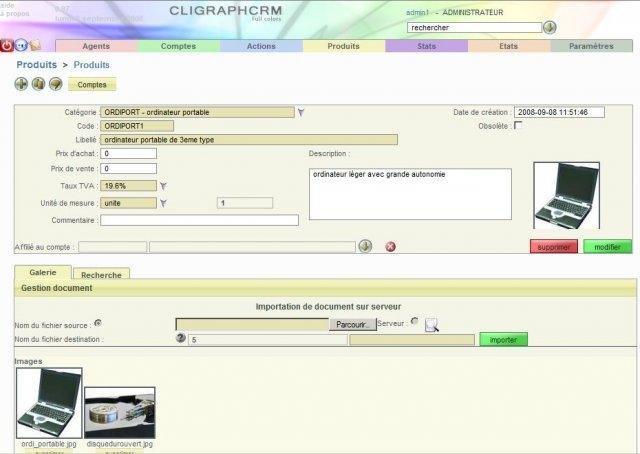Click the help icon before destination filename
Image resolution: width=640 pixels, height=454 pixels.
coord(181,339)
